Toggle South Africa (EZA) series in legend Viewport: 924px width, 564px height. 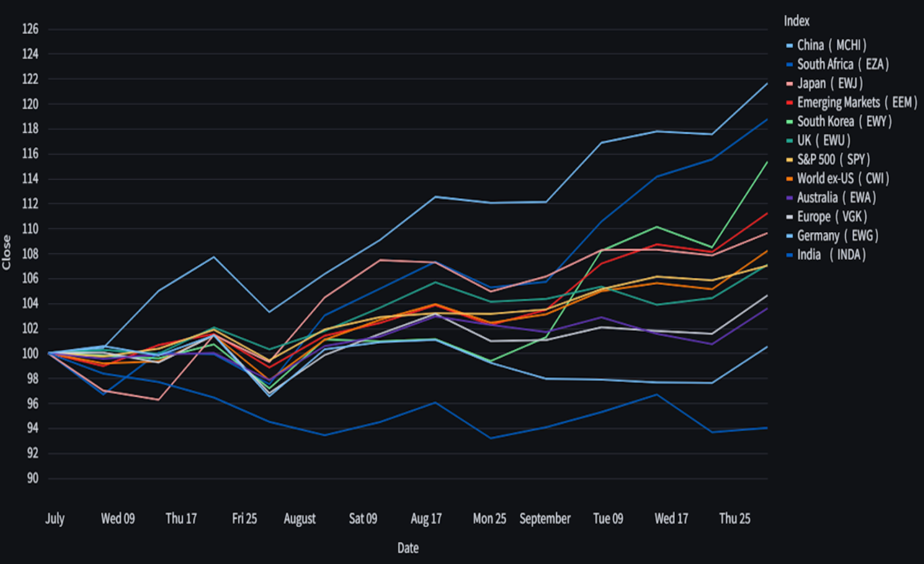pos(843,64)
